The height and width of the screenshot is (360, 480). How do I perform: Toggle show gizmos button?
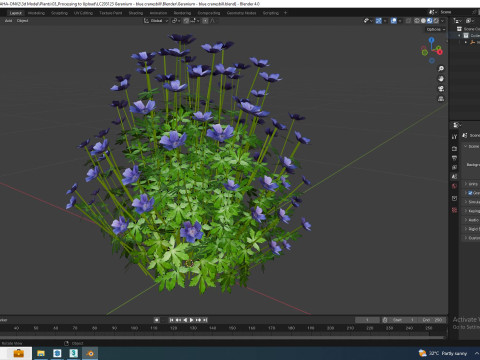tap(379, 21)
